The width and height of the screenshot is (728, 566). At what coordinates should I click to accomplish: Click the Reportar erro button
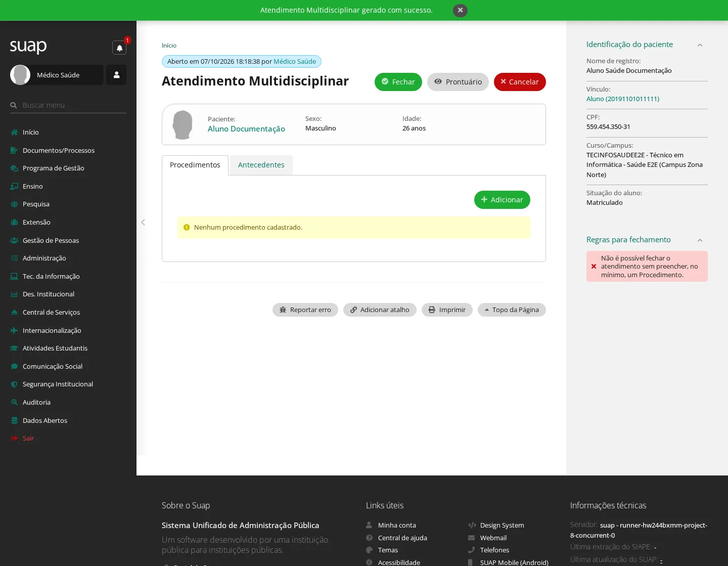pos(305,310)
